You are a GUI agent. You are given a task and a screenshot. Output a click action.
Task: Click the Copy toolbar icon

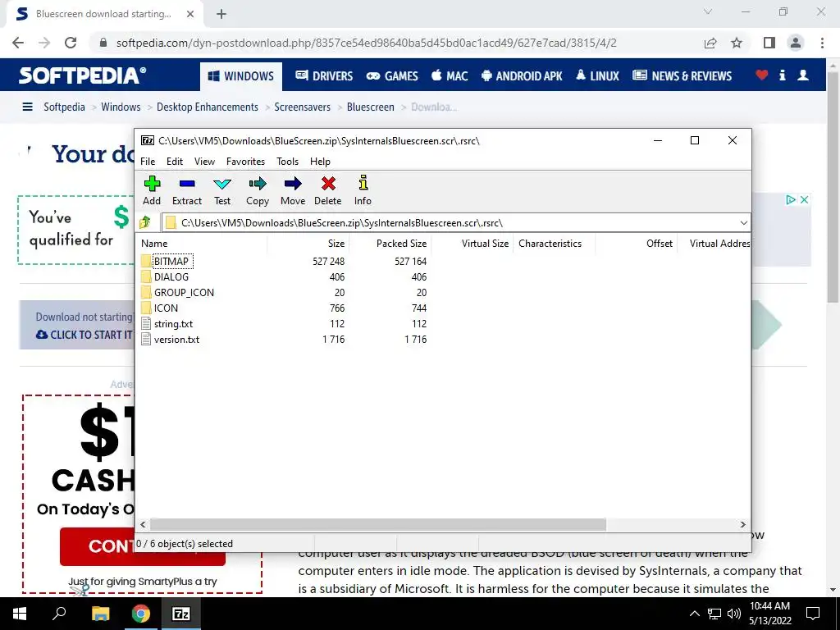257,190
